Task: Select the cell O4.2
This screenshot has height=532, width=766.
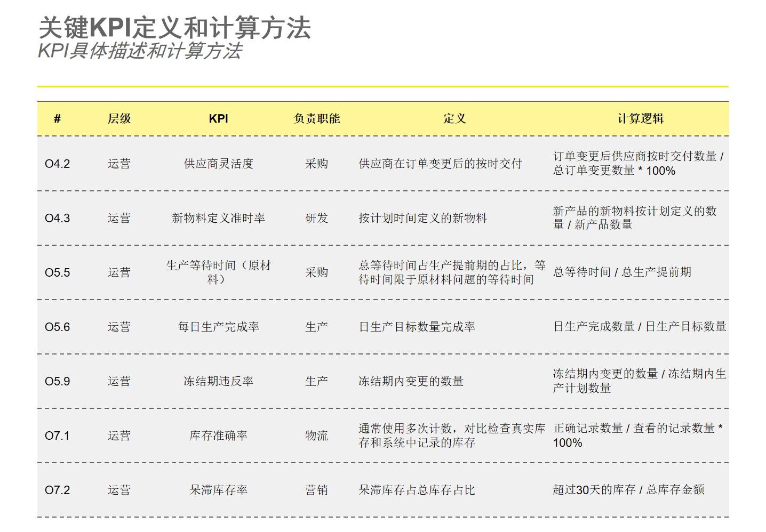Action: tap(57, 164)
